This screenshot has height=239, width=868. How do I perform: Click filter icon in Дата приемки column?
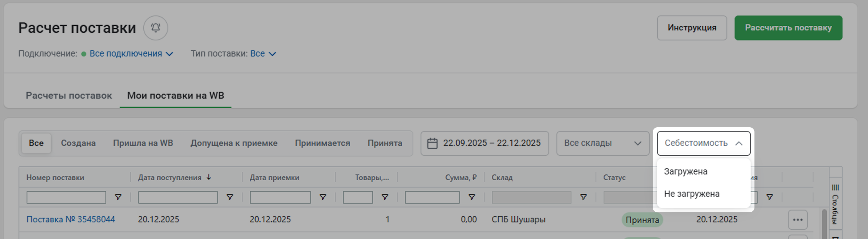(x=323, y=197)
